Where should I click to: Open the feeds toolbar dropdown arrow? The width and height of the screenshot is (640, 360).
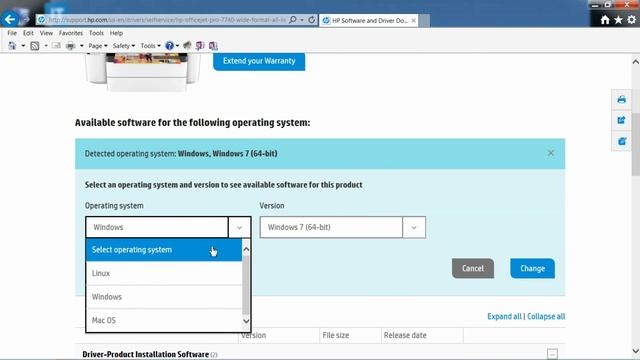tap(46, 46)
